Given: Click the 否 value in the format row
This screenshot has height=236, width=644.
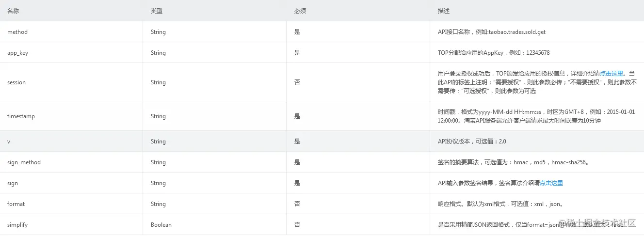Looking at the screenshot, I should (x=297, y=204).
